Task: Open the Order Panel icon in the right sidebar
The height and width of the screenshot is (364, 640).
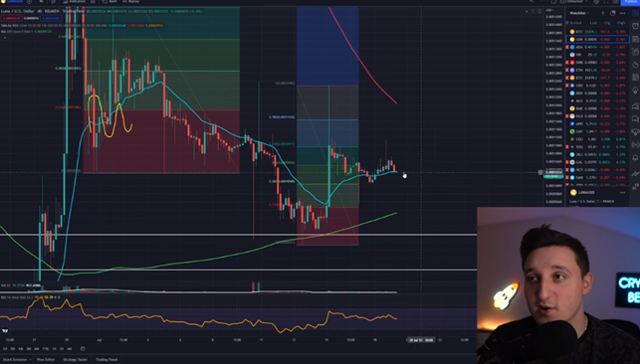Action: point(635,174)
